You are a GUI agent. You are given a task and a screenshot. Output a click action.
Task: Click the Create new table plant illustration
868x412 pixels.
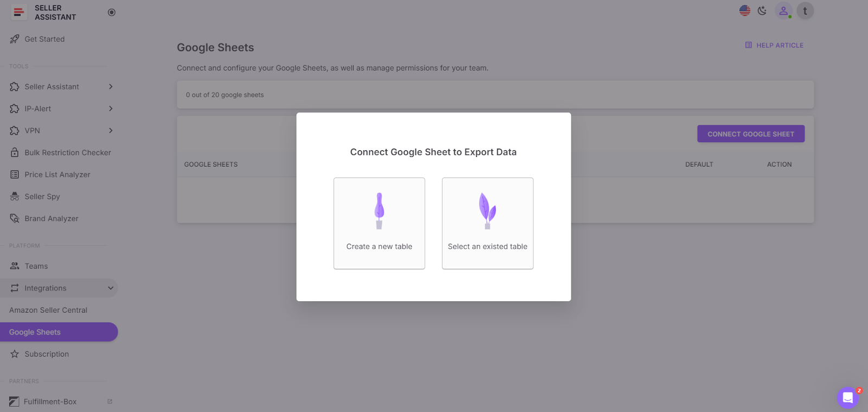click(x=379, y=211)
